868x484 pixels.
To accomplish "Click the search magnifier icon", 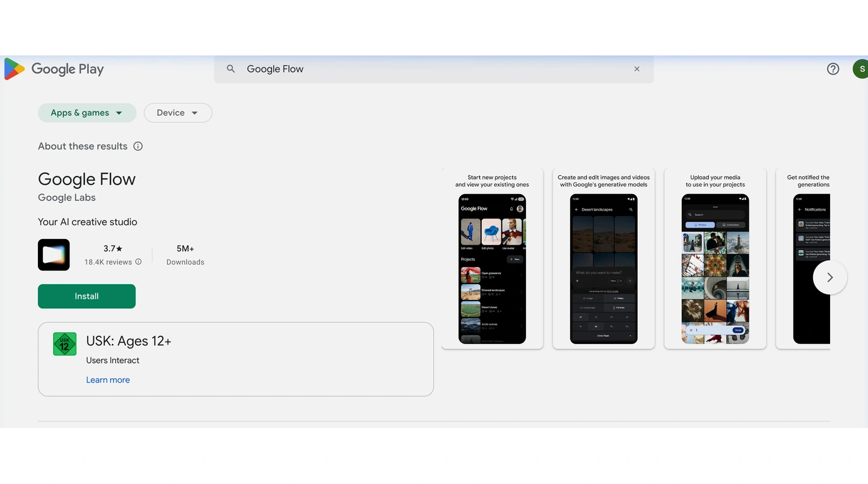I will (231, 69).
